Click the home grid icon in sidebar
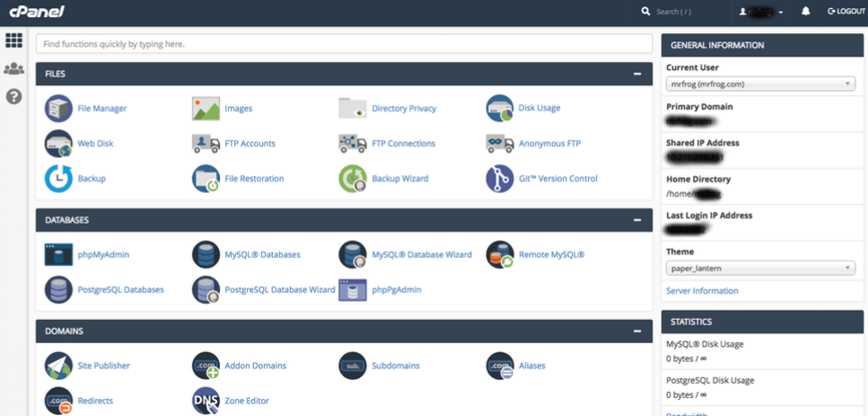The image size is (868, 416). [x=13, y=40]
